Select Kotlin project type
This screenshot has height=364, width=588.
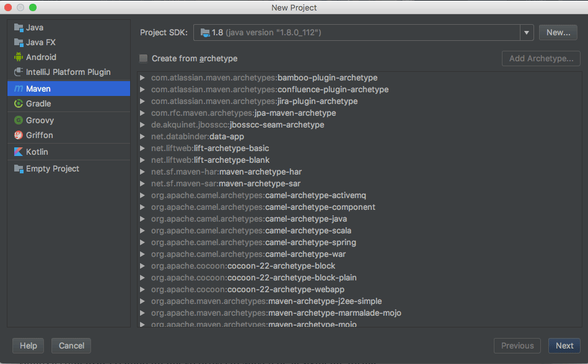(69, 152)
